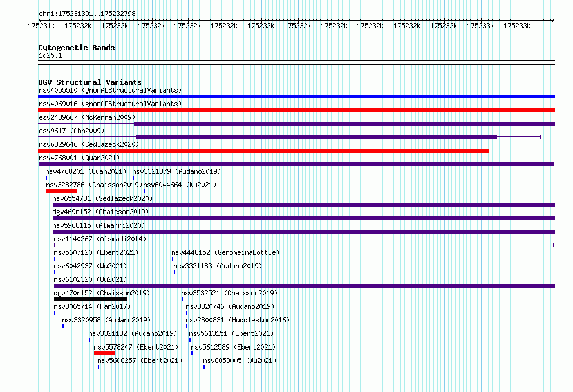
Task: Click the nsv2800831 Huddleston2016 label
Action: click(x=238, y=320)
